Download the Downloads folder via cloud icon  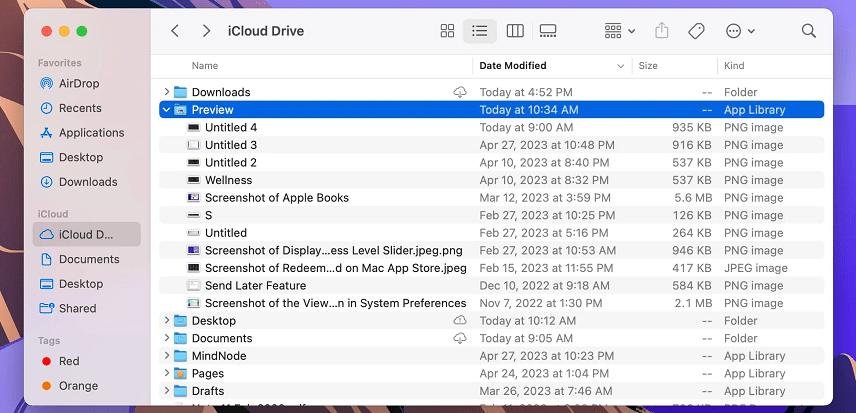point(460,92)
